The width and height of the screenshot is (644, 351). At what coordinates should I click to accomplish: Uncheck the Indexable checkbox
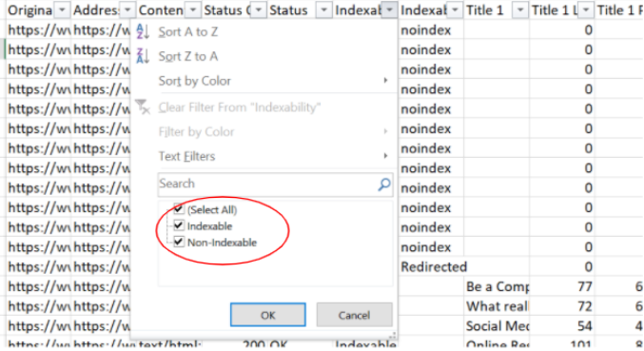tap(178, 225)
